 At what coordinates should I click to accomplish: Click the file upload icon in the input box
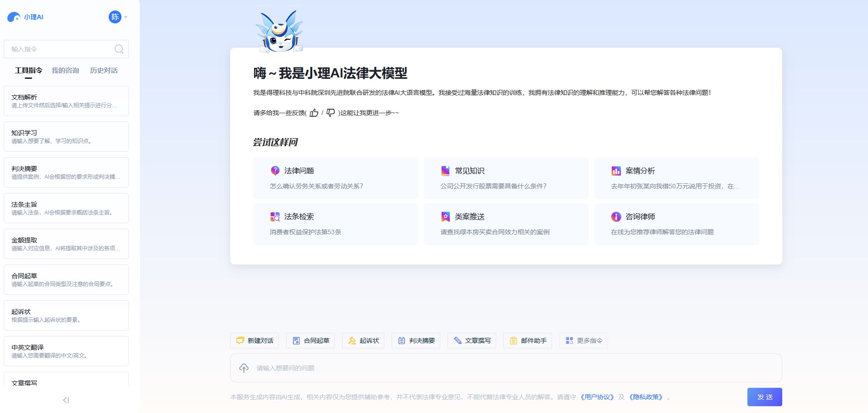243,368
